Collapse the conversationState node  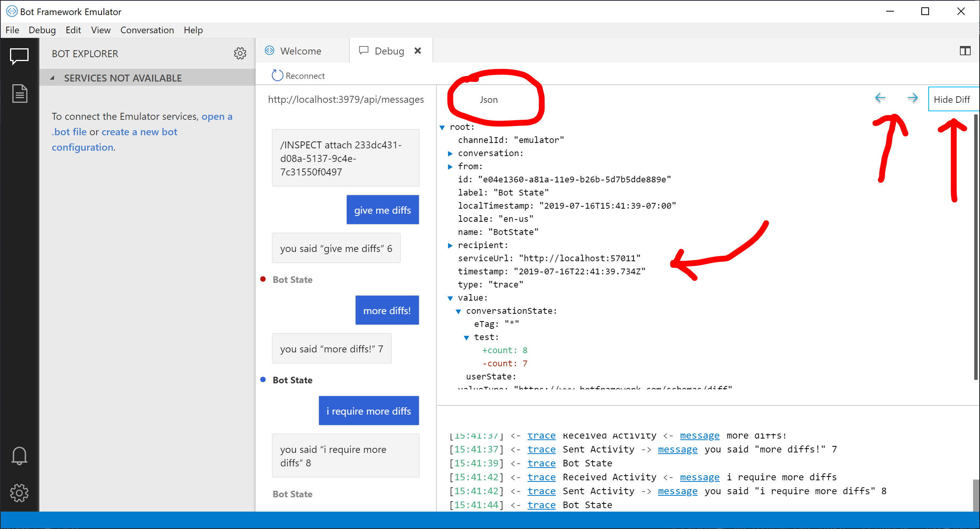[x=458, y=311]
